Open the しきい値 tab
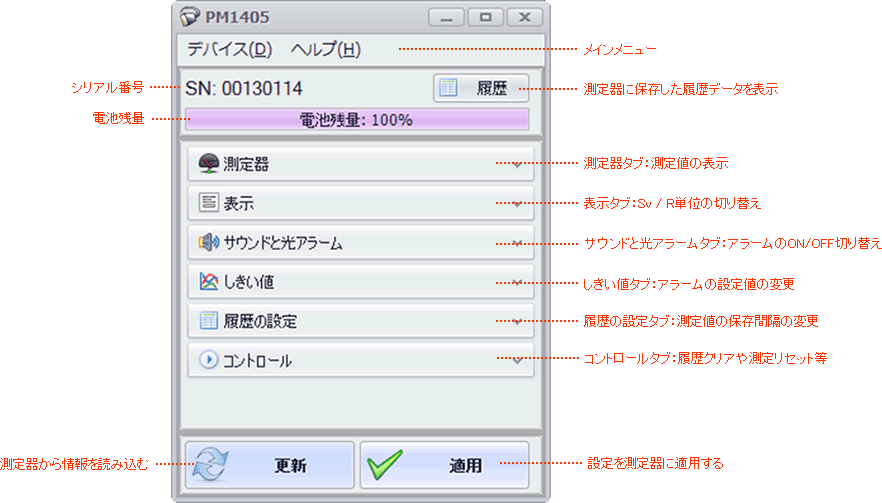882x503 pixels. (361, 282)
